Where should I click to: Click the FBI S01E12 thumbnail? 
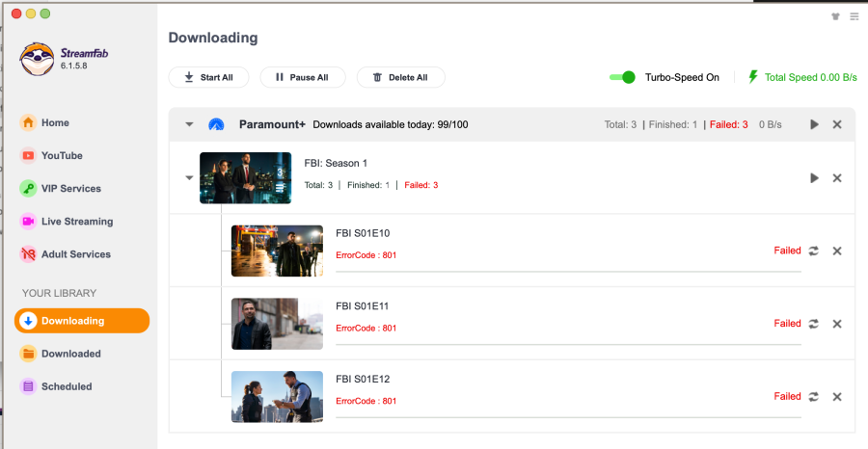pos(277,397)
